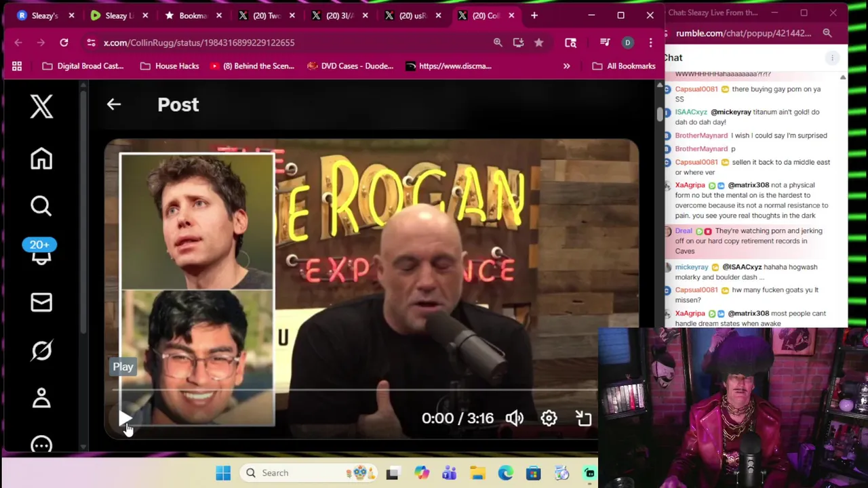Screen dimensions: 868x488
Task: Click username Dreal in the chat
Action: 684,231
